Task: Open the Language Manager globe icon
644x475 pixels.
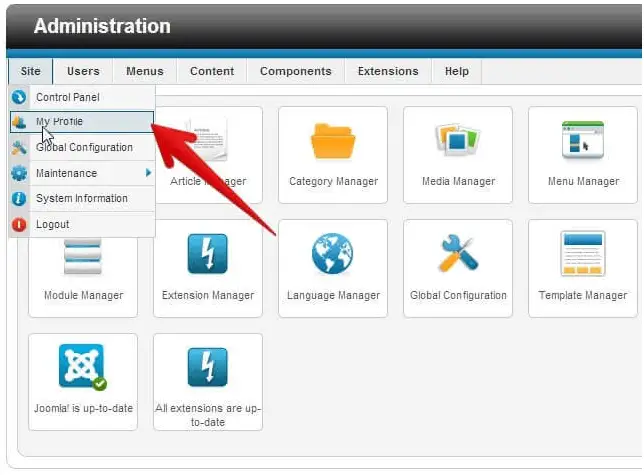Action: [x=332, y=253]
